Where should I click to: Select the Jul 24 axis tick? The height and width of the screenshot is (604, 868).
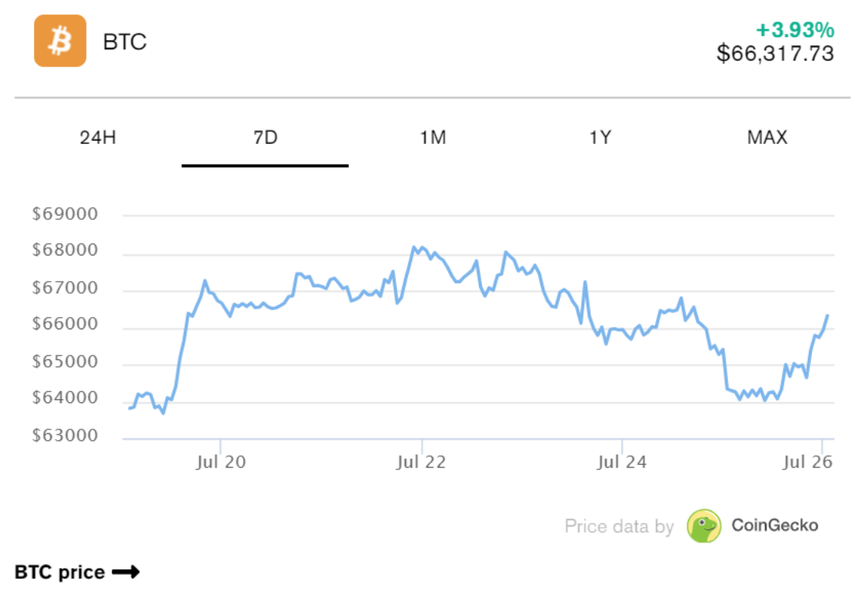pos(622,462)
